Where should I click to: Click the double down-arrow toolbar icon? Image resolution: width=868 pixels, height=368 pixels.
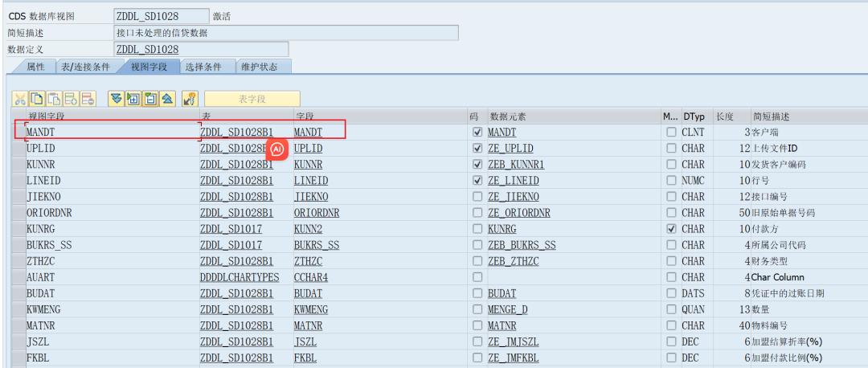pyautogui.click(x=116, y=99)
